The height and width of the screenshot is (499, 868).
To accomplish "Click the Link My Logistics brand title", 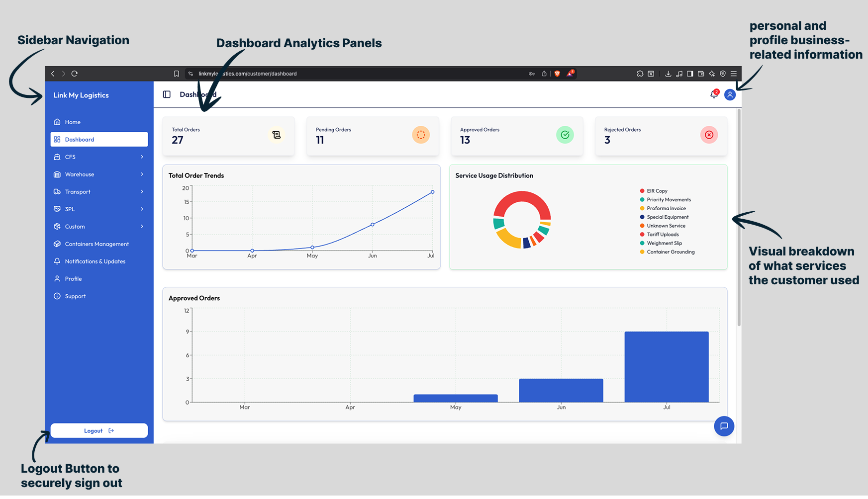I will click(81, 95).
